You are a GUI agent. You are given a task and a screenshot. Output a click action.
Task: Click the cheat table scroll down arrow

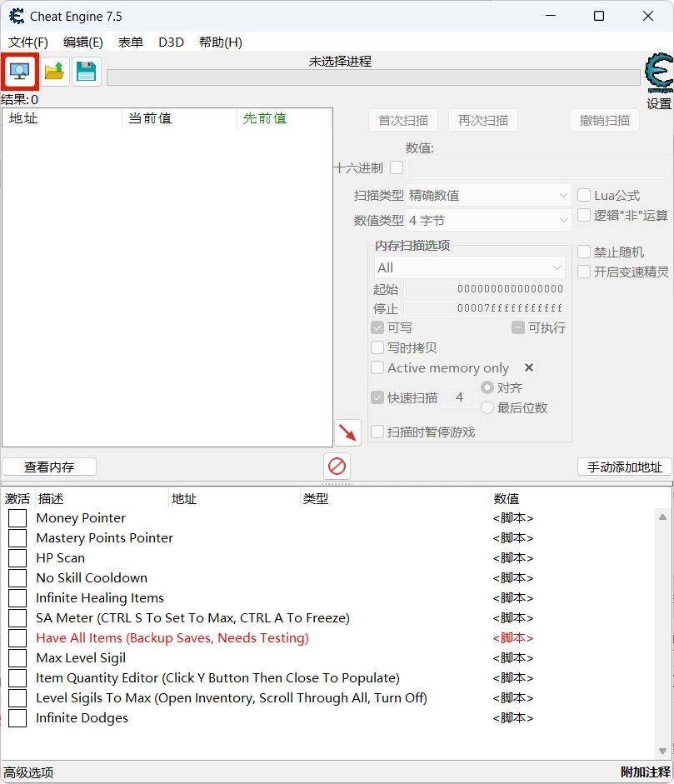click(662, 751)
